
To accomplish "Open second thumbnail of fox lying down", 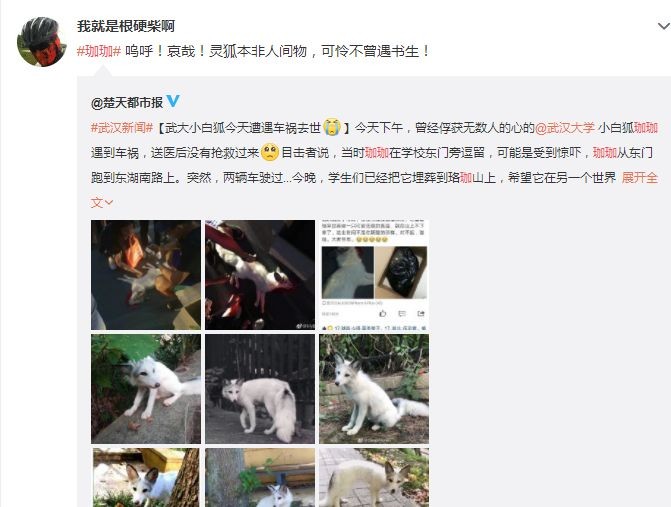I will [x=260, y=275].
